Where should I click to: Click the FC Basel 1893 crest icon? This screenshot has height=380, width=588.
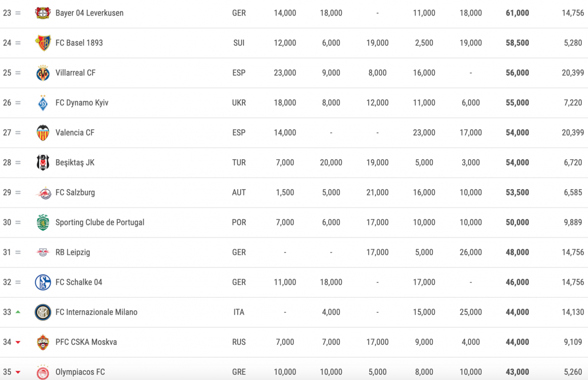coord(42,43)
